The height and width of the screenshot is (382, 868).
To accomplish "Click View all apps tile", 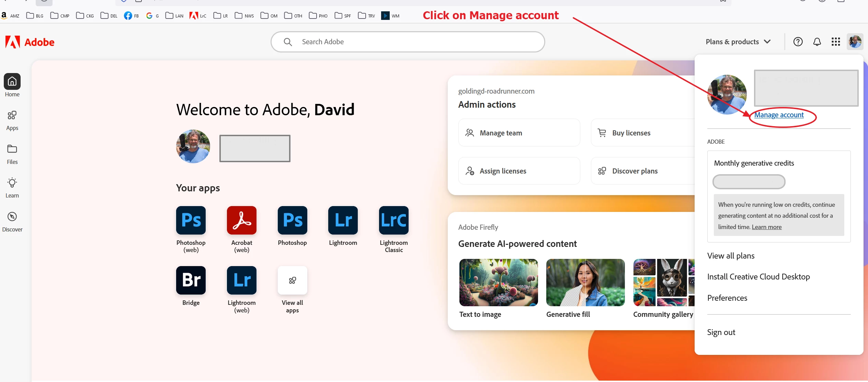I will pyautogui.click(x=292, y=280).
